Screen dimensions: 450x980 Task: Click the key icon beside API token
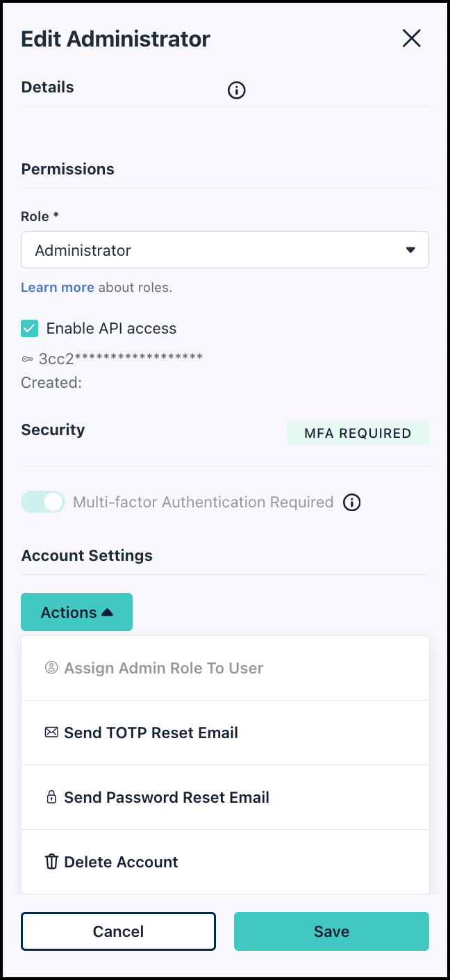[x=27, y=359]
